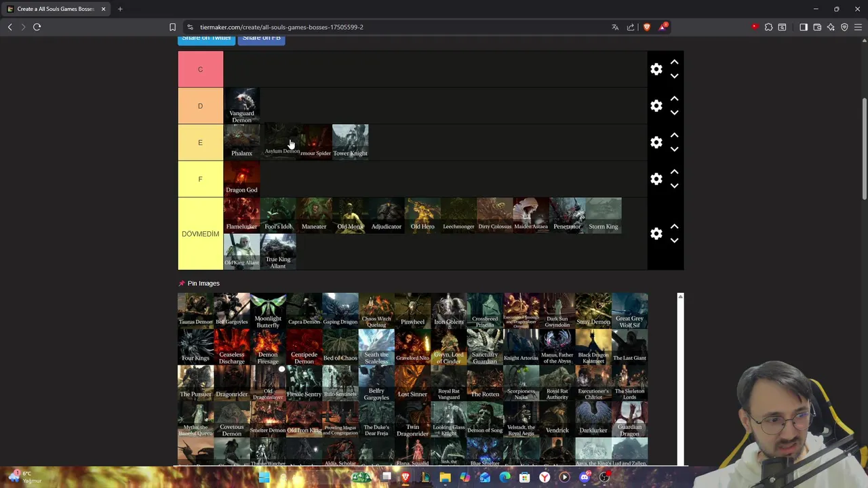Share on Twitter button
Screen dimensions: 868x488
click(x=206, y=39)
